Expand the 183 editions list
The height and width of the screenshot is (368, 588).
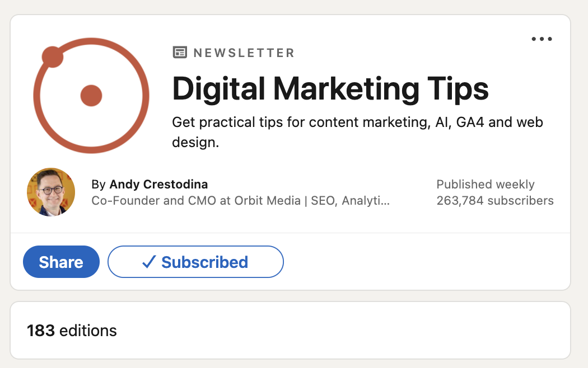(73, 331)
